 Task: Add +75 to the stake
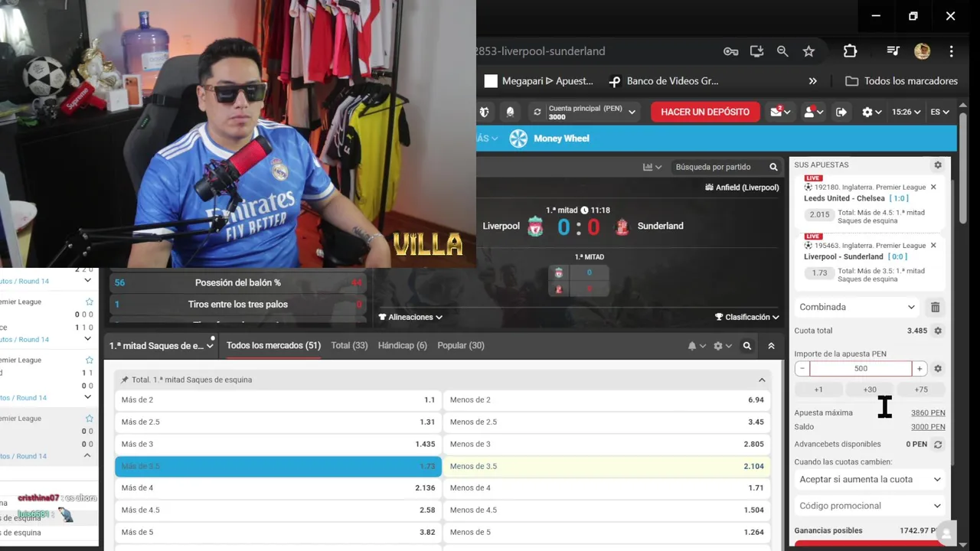tap(921, 390)
